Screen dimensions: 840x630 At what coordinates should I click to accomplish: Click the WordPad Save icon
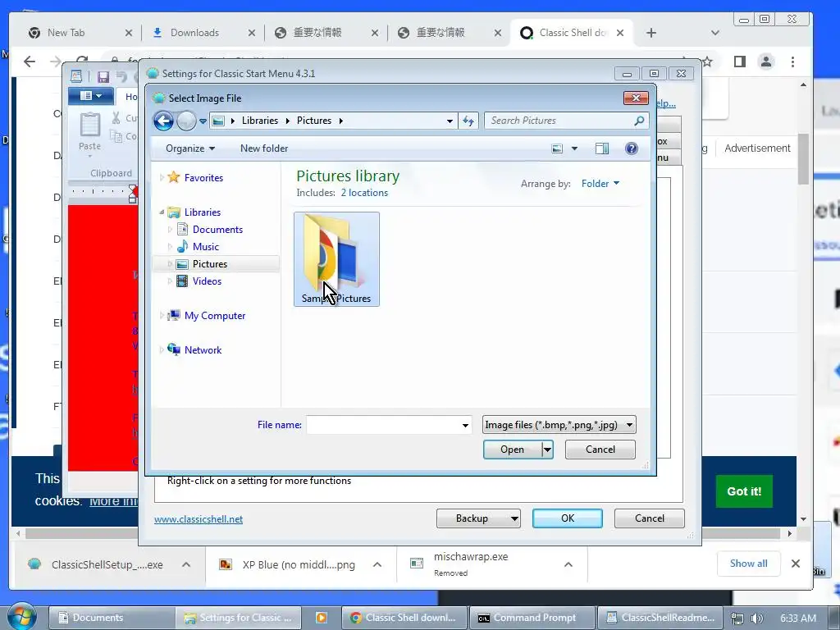point(103,76)
